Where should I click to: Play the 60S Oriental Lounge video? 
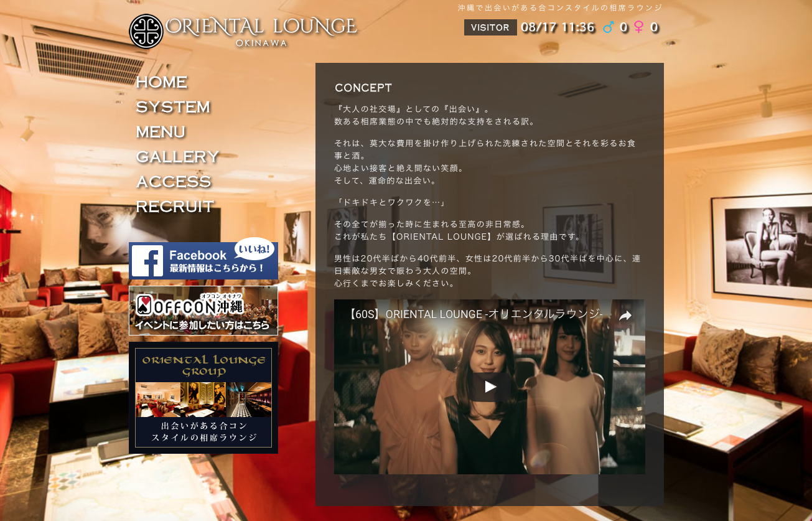490,387
